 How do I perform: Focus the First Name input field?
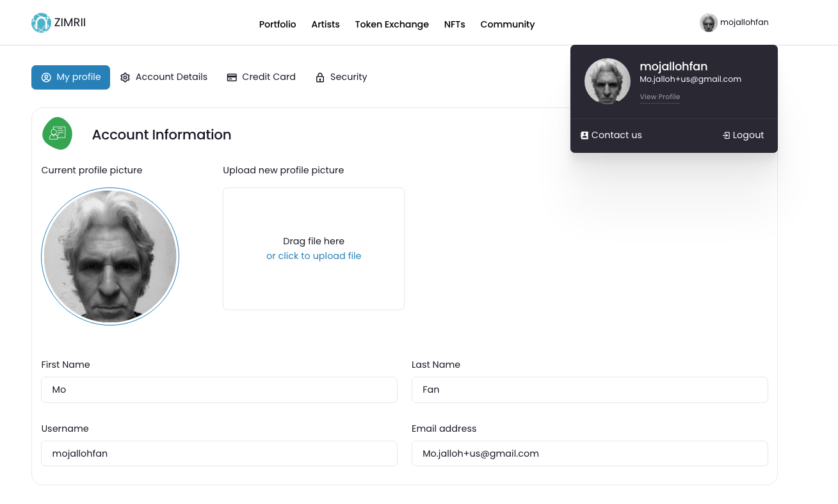pyautogui.click(x=219, y=390)
